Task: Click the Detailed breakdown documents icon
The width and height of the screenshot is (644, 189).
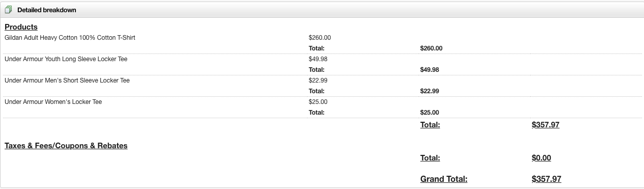Action: click(8, 10)
